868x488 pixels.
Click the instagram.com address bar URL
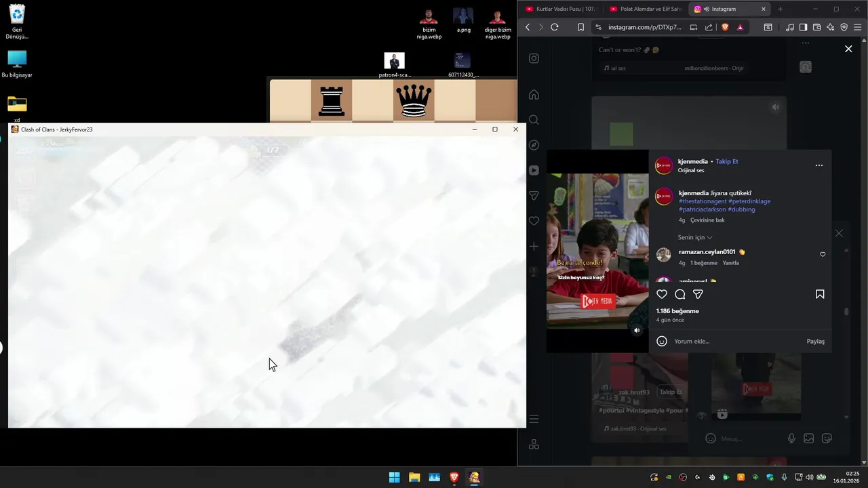point(645,27)
